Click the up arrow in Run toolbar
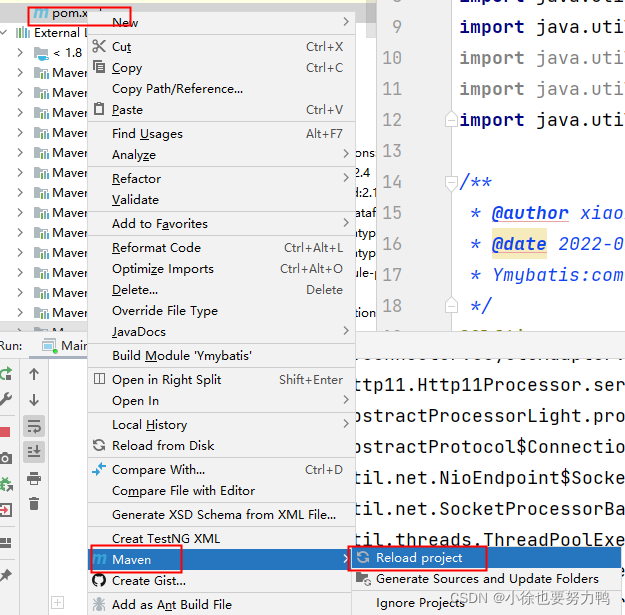 pyautogui.click(x=34, y=374)
